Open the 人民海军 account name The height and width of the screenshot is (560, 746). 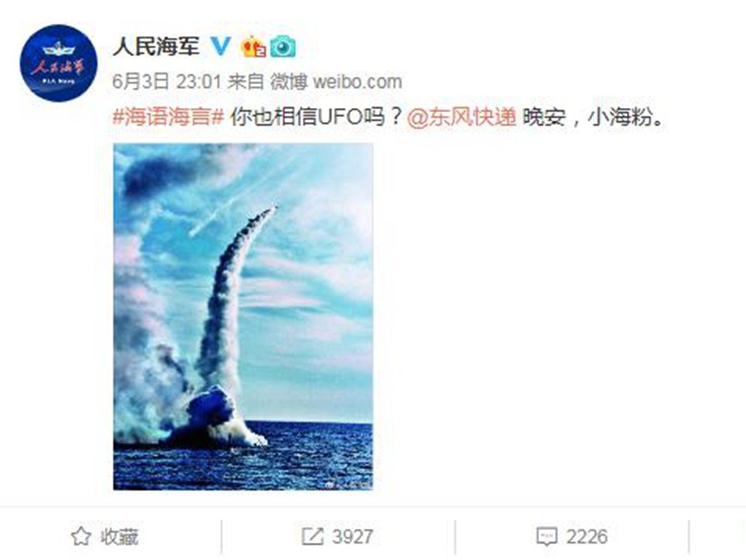(156, 47)
